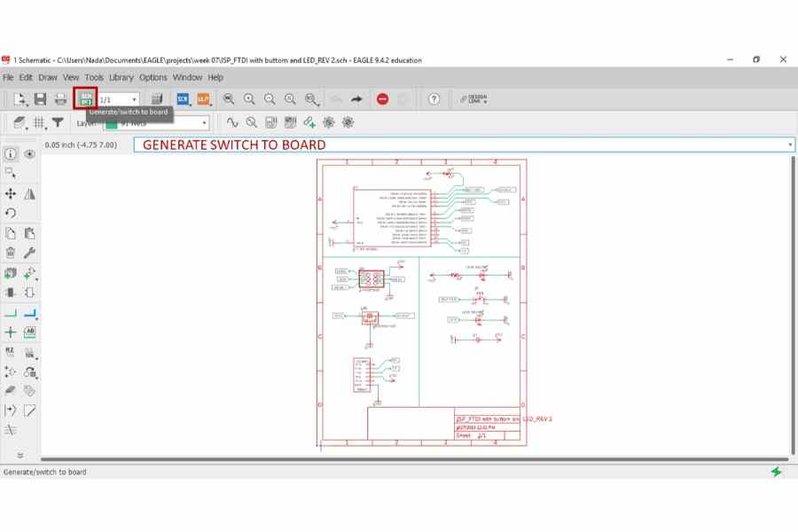This screenshot has height=532, width=798.
Task: Choose the Rotate tool
Action: (10, 214)
